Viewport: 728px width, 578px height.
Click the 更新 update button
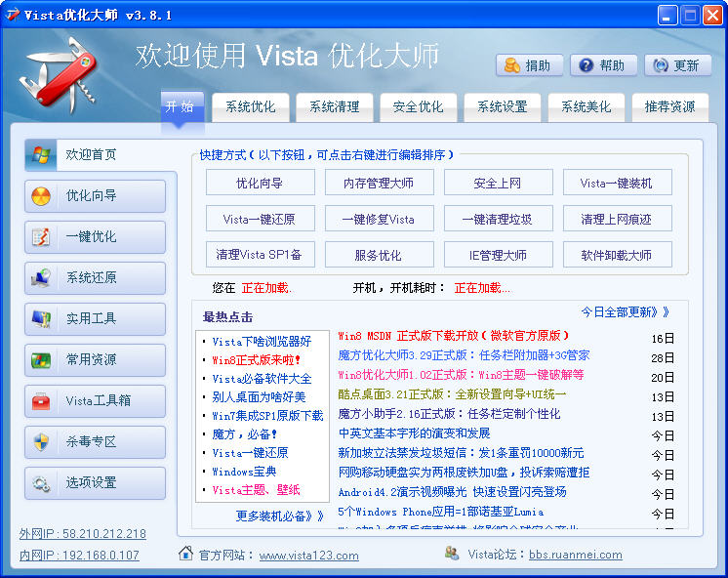[x=676, y=65]
